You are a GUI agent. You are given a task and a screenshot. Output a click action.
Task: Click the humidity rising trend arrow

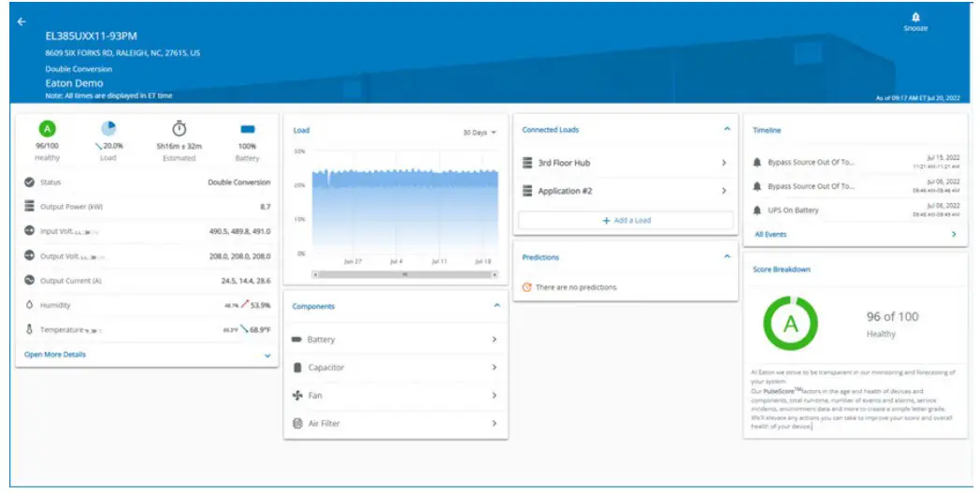[244, 304]
